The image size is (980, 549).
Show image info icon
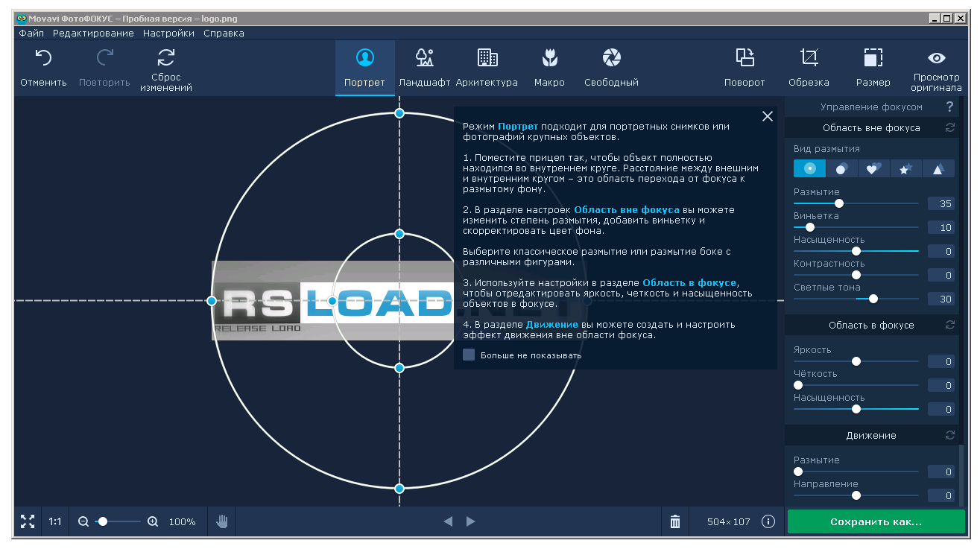coord(768,521)
